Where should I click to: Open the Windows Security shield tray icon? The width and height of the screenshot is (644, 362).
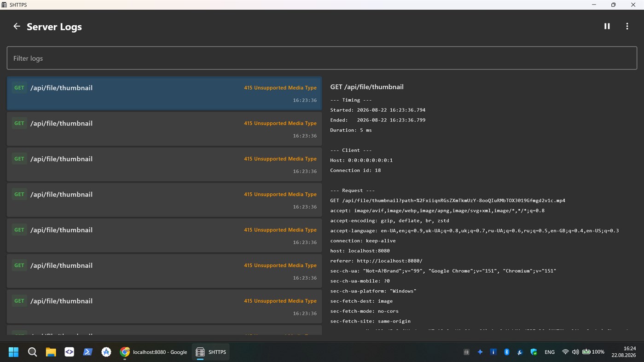(x=534, y=352)
